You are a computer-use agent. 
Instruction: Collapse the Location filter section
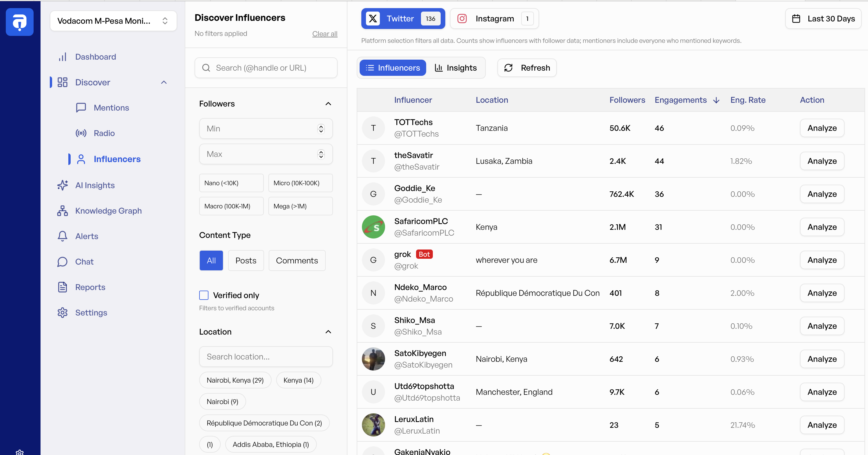click(328, 332)
